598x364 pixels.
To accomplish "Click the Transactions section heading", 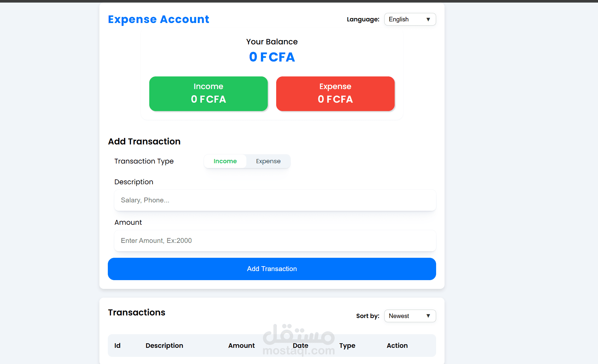I will 136,313.
